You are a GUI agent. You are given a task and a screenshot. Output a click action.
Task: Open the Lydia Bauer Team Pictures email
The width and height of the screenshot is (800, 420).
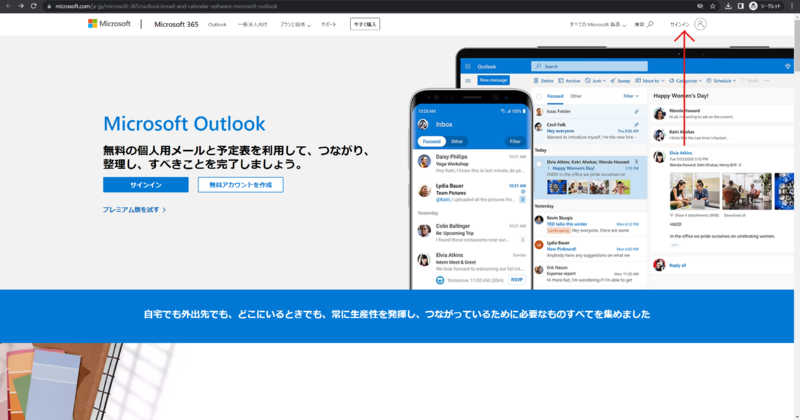tap(471, 192)
